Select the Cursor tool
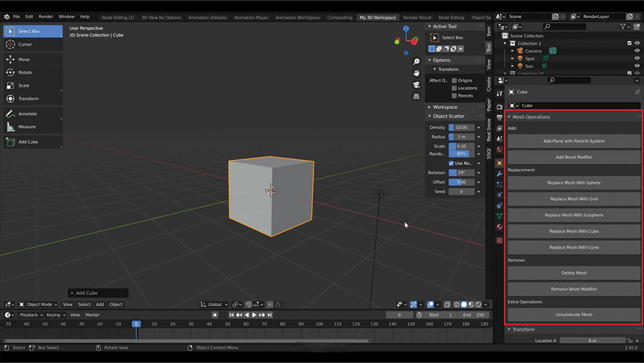This screenshot has height=363, width=644. coord(25,45)
